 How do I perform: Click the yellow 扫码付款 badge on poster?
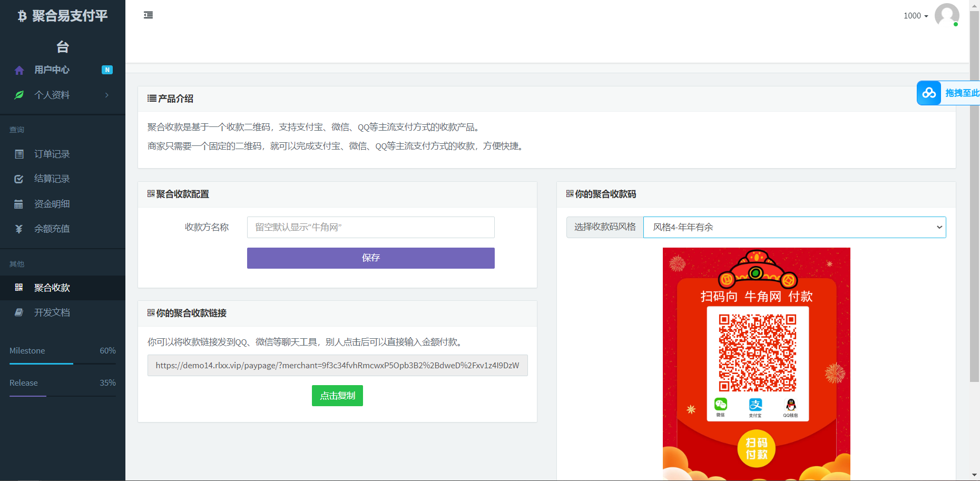[757, 448]
